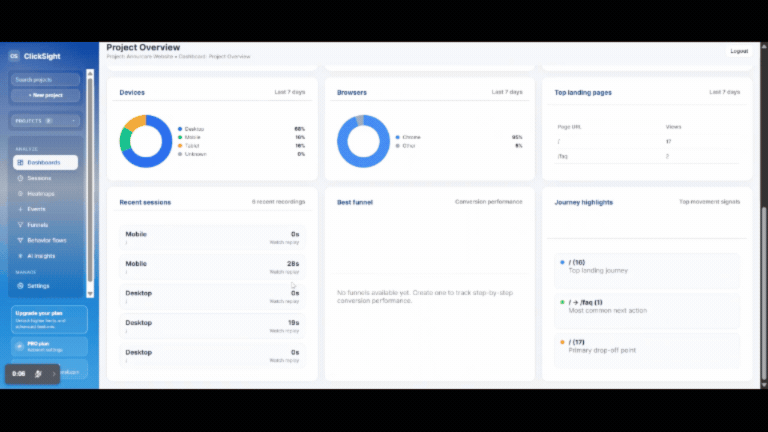Screen dimensions: 768x432
Task: Click the Sessions icon in the sidebar
Action: pos(19,178)
